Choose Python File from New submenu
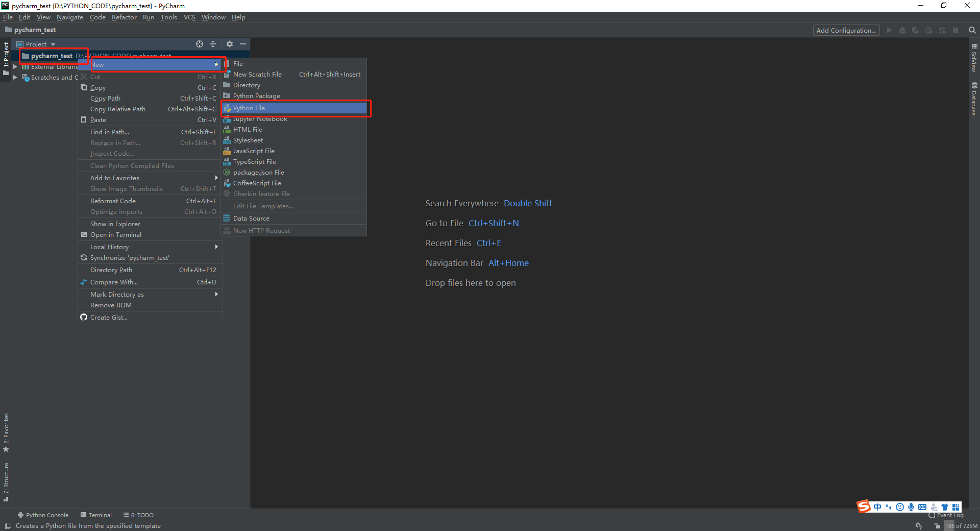The image size is (980, 531). (x=295, y=108)
